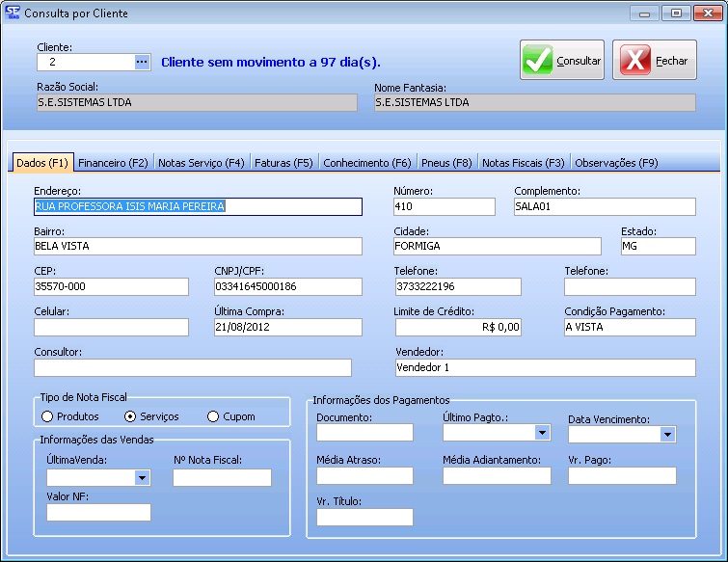Click the Limite de Crédito field

(458, 328)
